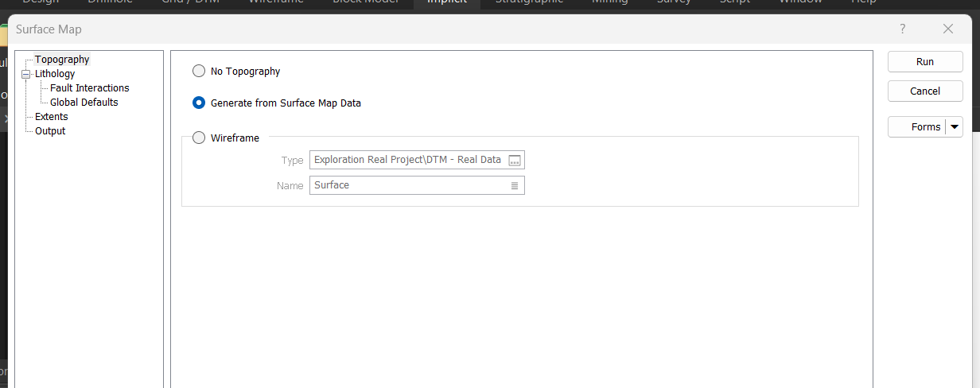Open Fault Interactions tree item
The height and width of the screenshot is (388, 980).
[x=89, y=88]
